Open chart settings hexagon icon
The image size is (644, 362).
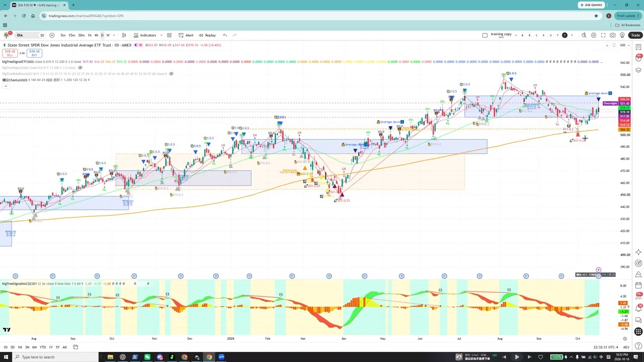pyautogui.click(x=594, y=35)
